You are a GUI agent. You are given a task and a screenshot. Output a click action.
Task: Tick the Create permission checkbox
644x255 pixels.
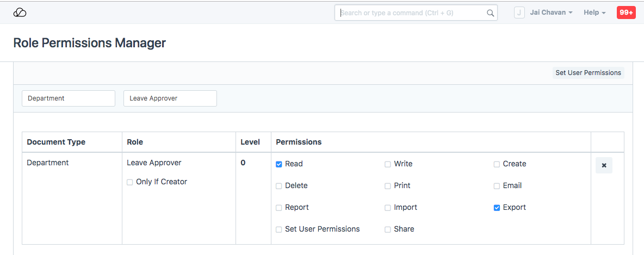[497, 164]
